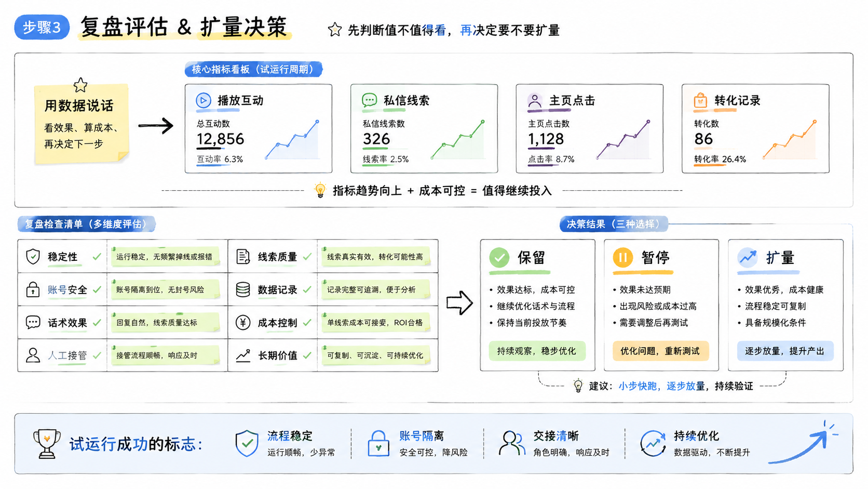Toggle the check mark next to 人工接管

[x=97, y=355]
